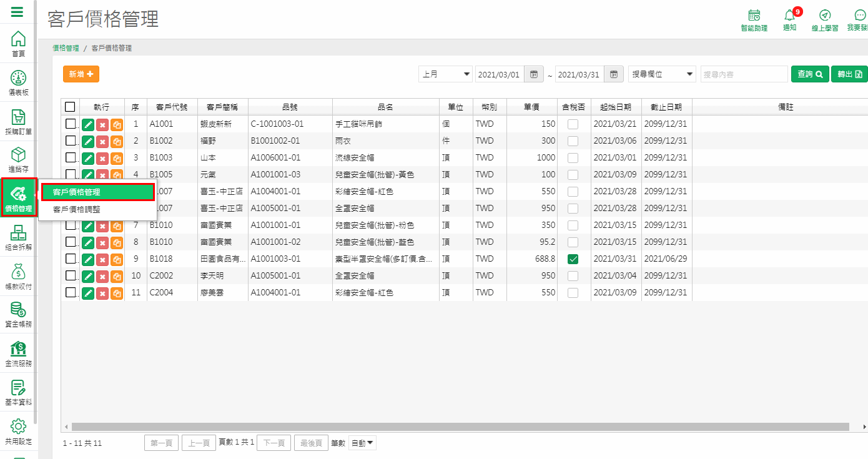Image resolution: width=868 pixels, height=459 pixels.
Task: Select the row checkbox for B1003 山本
Action: click(71, 157)
